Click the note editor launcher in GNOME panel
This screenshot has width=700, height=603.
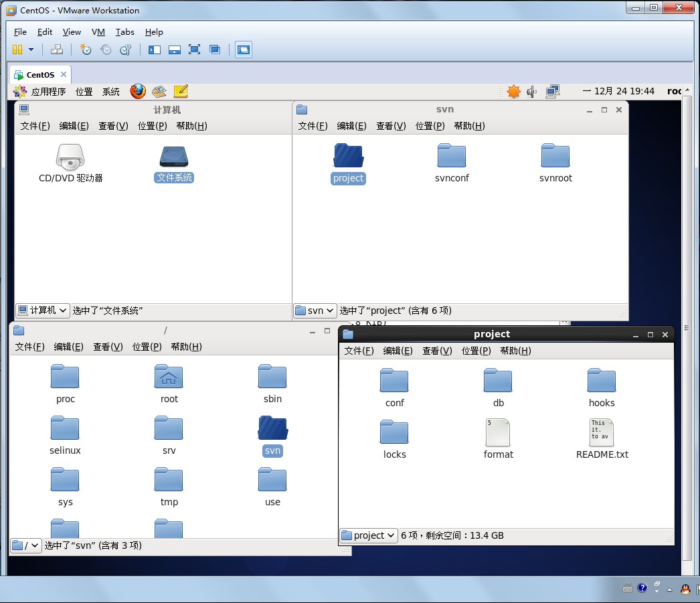tap(181, 91)
